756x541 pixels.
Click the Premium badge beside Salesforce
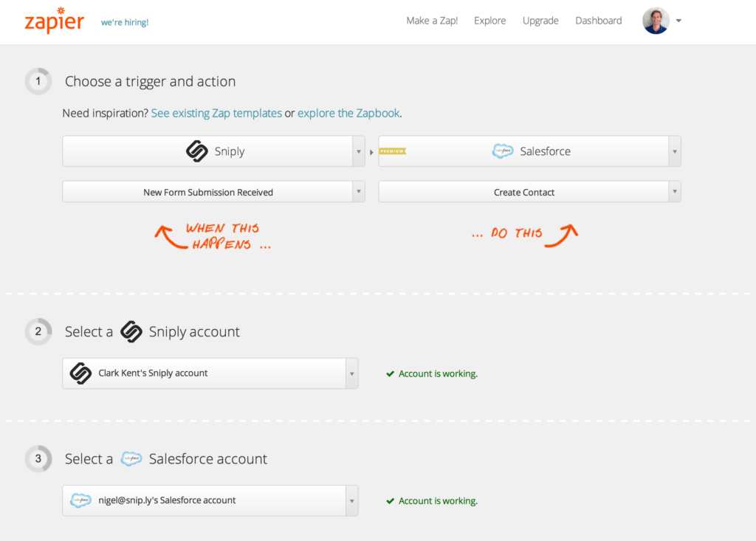392,151
